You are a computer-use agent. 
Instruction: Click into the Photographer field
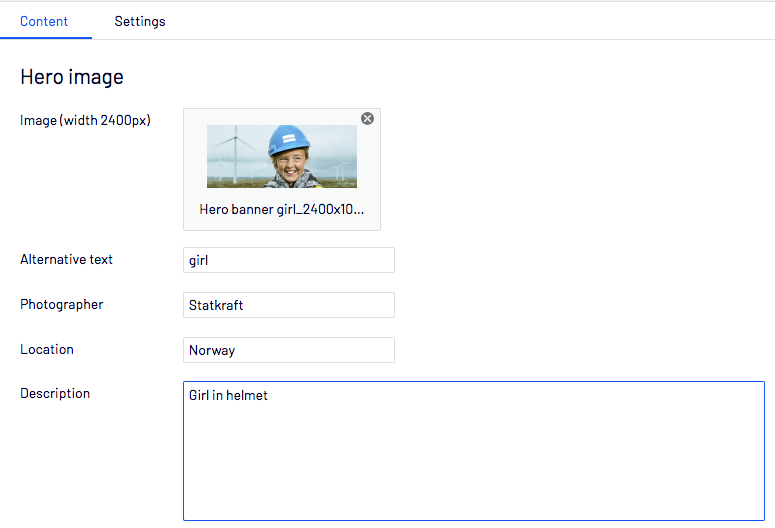tap(289, 305)
